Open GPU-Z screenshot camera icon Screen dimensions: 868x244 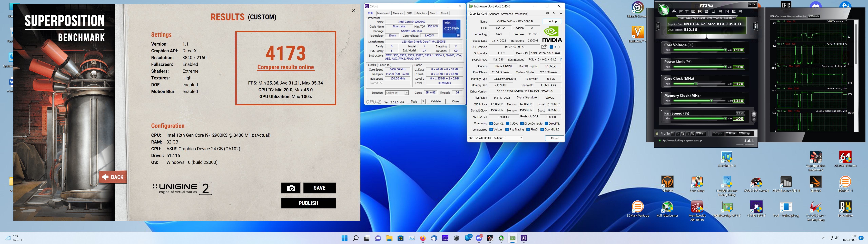(x=548, y=13)
